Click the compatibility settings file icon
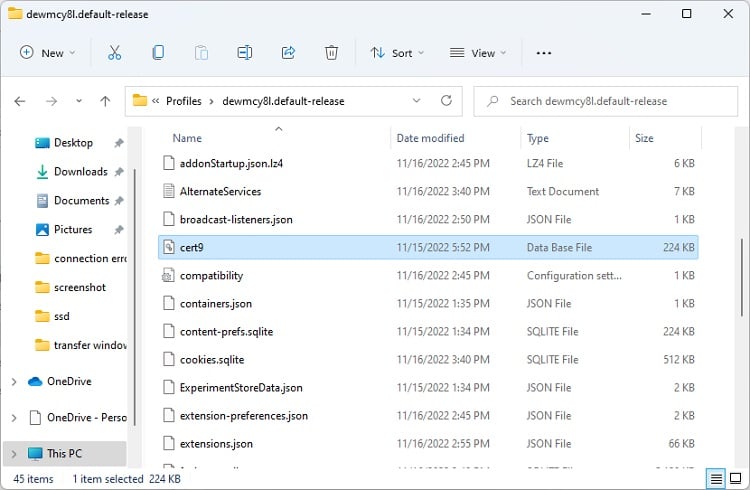 point(168,276)
